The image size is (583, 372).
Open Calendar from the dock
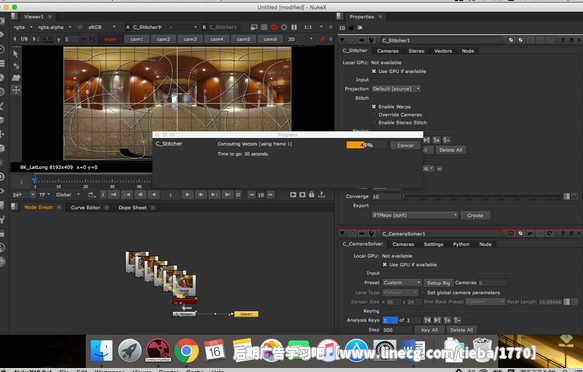214,349
